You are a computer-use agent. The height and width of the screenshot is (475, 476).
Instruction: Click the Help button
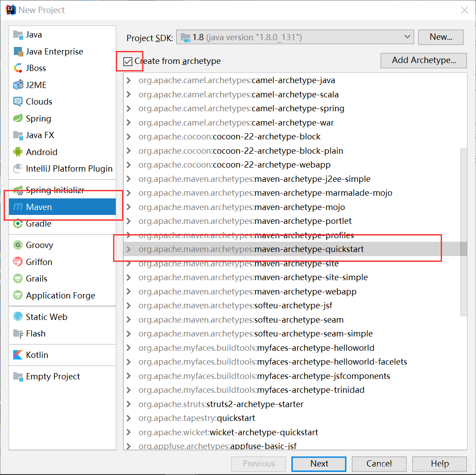tap(439, 464)
